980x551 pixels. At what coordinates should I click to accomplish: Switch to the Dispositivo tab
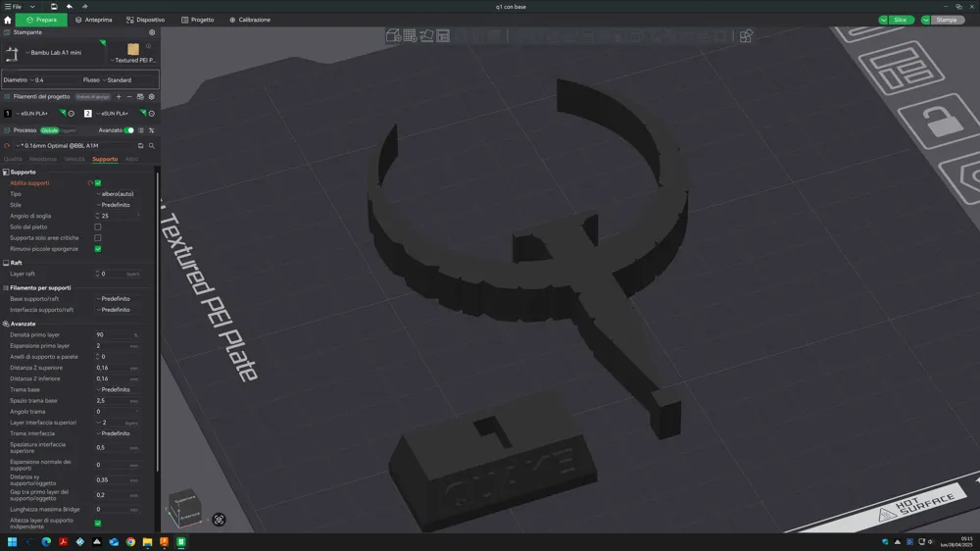(146, 20)
